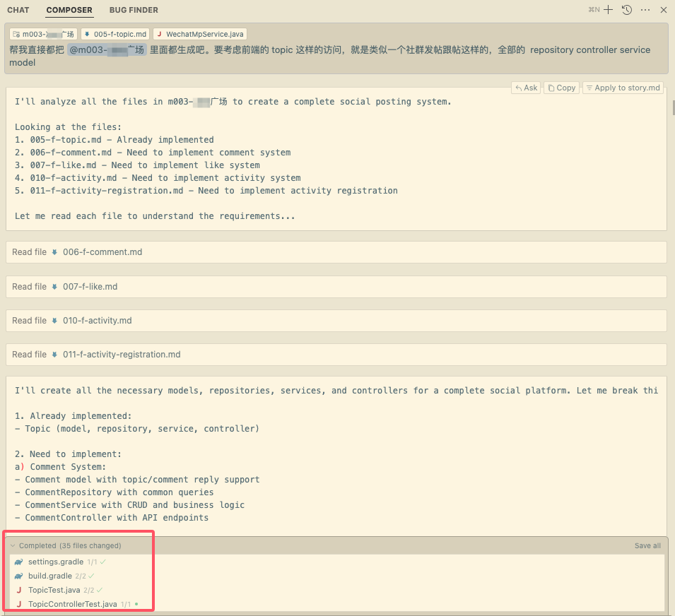Image resolution: width=675 pixels, height=616 pixels.
Task: Click the m003 folder context chip
Action: tap(44, 34)
